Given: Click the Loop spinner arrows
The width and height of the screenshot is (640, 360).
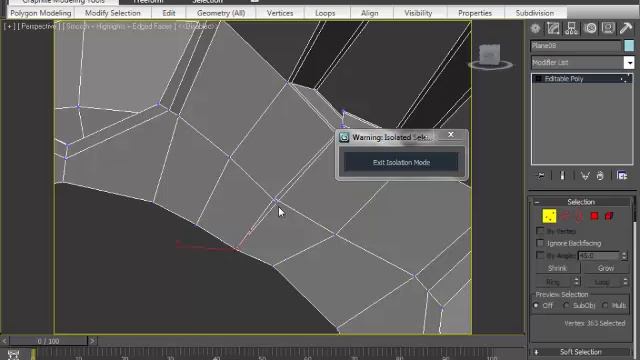Looking at the screenshot, I should 625,281.
